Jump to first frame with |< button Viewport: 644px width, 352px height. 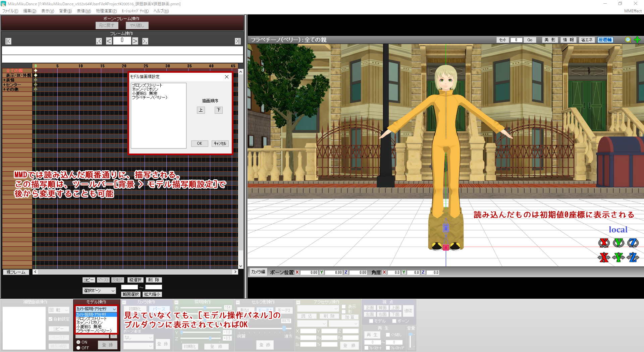(x=8, y=41)
